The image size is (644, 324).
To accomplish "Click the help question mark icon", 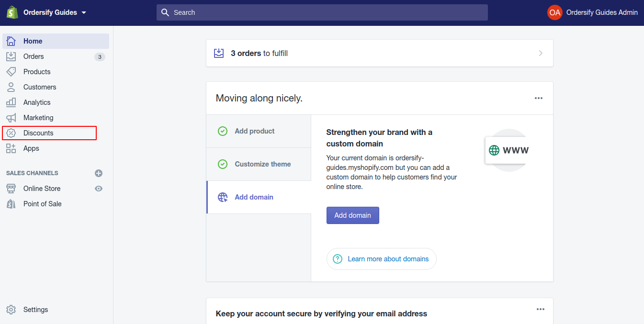I will point(338,259).
